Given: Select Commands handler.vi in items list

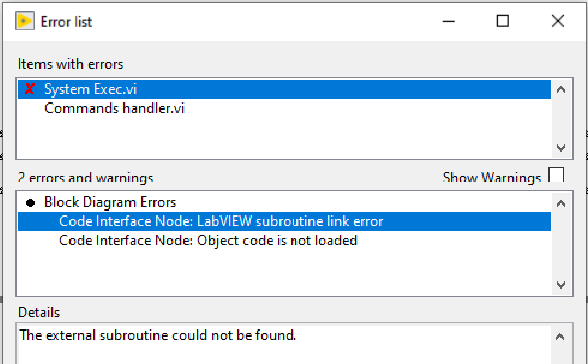Looking at the screenshot, I should pos(285,109).
